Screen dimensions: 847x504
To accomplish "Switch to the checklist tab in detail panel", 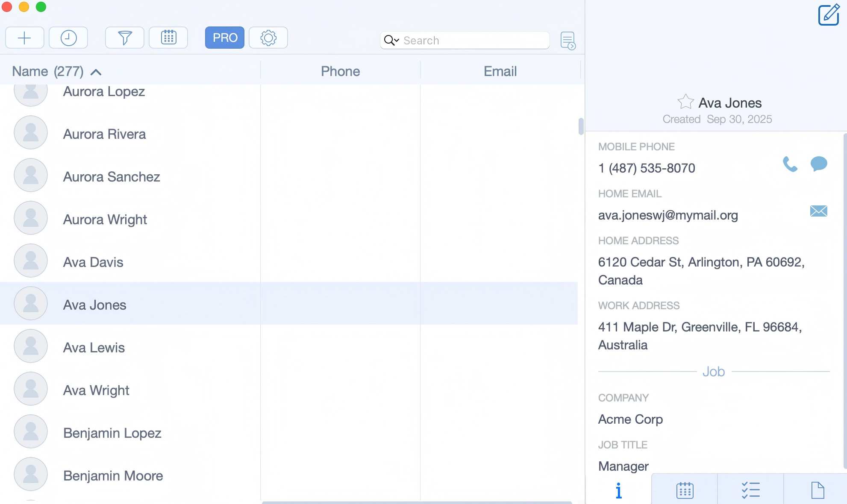I will (751, 490).
